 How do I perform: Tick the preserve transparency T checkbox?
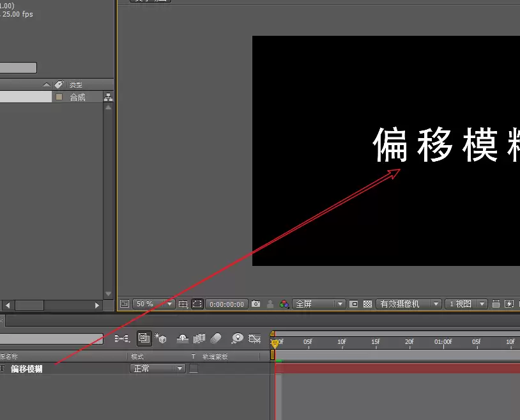click(x=194, y=368)
